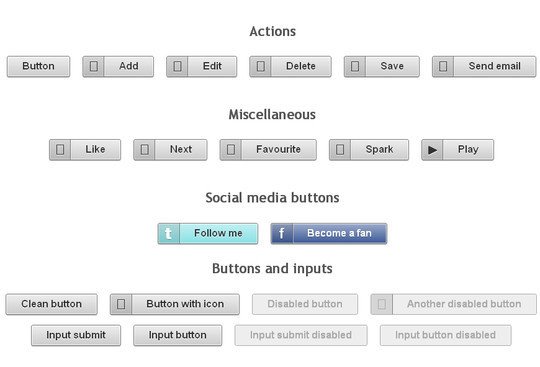Image resolution: width=540 pixels, height=367 pixels.
Task: Click the Send email button
Action: click(x=484, y=66)
